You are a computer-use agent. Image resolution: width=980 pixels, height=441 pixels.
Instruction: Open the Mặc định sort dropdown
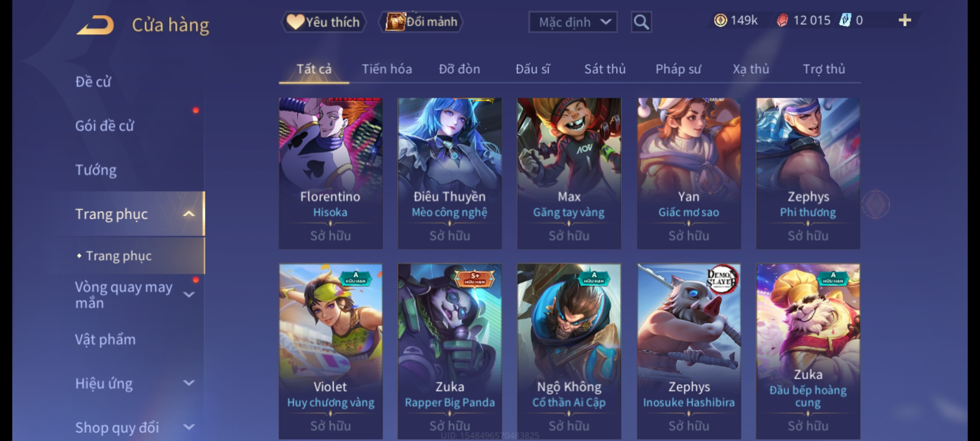[572, 22]
